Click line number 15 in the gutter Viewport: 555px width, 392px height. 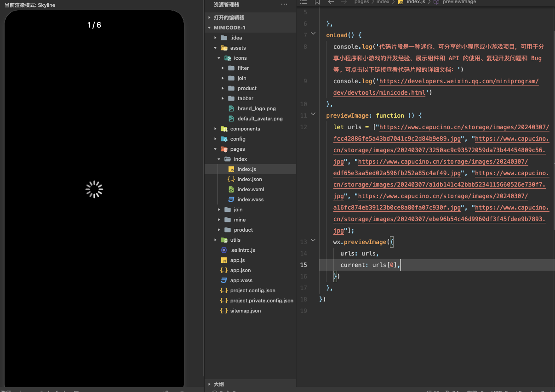point(303,265)
